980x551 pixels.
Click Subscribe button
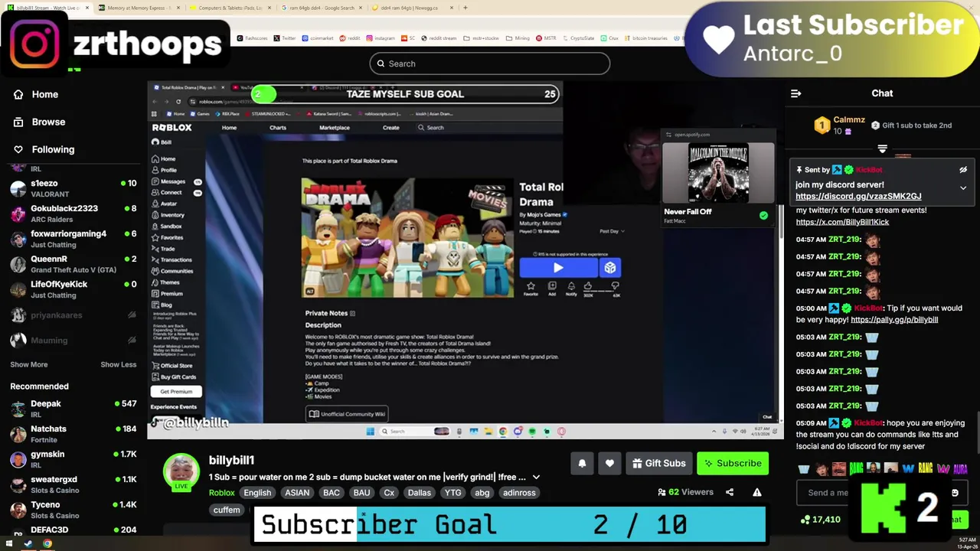coord(733,463)
